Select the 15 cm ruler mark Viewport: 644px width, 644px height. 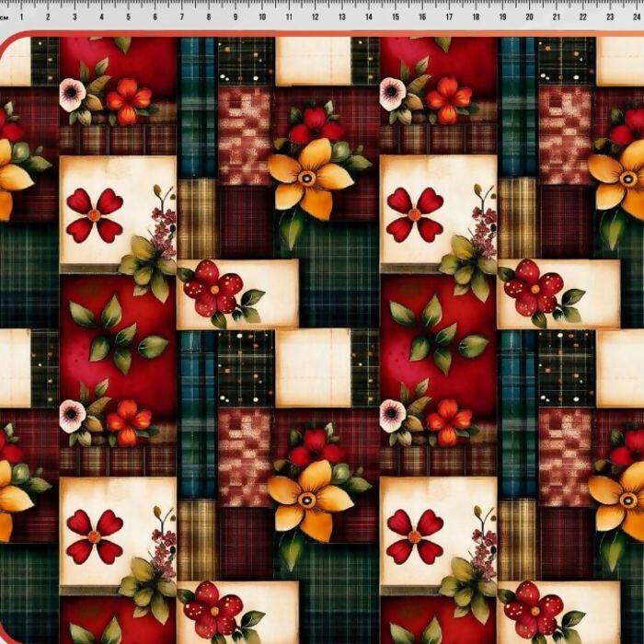(x=397, y=17)
